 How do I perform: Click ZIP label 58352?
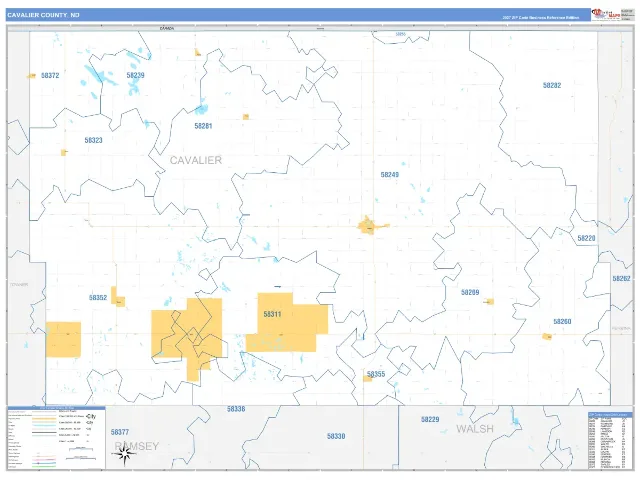click(98, 298)
